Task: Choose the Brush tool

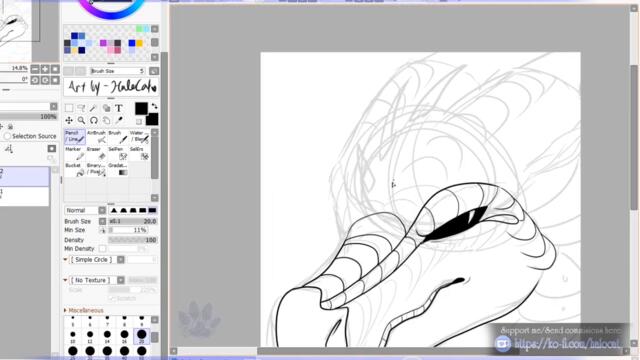Action: pos(118,137)
